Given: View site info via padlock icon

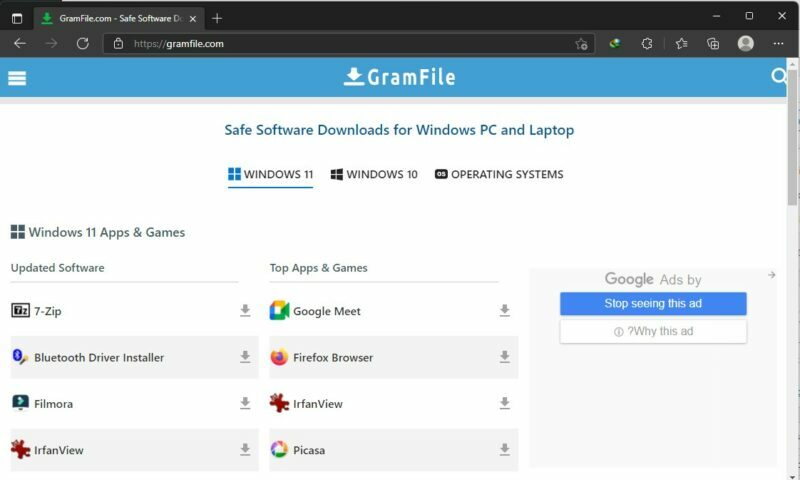Looking at the screenshot, I should pyautogui.click(x=118, y=43).
